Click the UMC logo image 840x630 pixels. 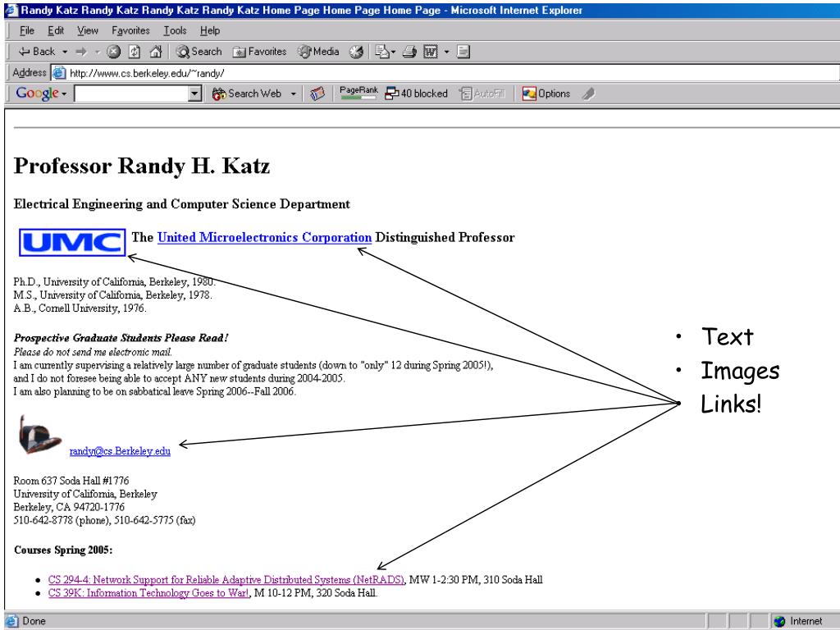pyautogui.click(x=72, y=243)
